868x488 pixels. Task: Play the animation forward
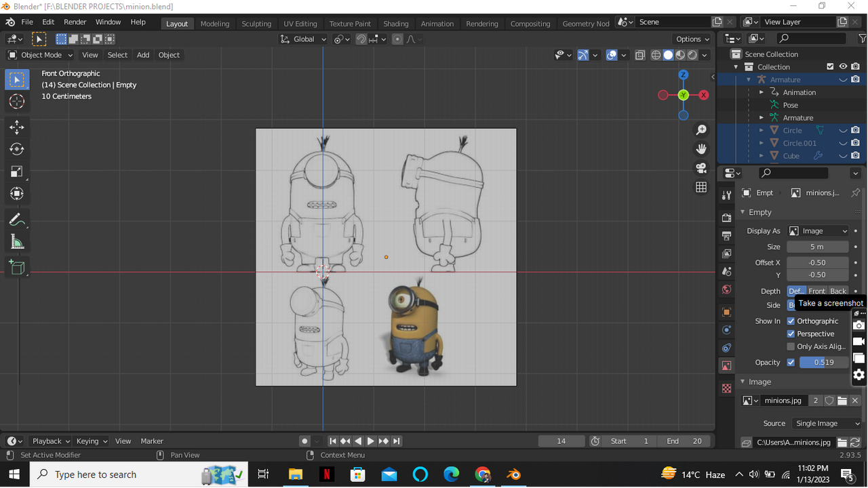[x=370, y=441]
